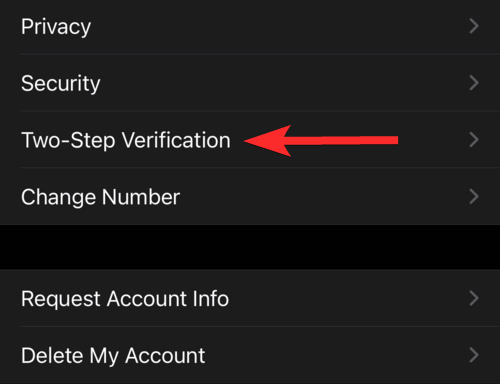The height and width of the screenshot is (384, 500).
Task: Click the Change Number chevron arrow
Action: (x=474, y=196)
